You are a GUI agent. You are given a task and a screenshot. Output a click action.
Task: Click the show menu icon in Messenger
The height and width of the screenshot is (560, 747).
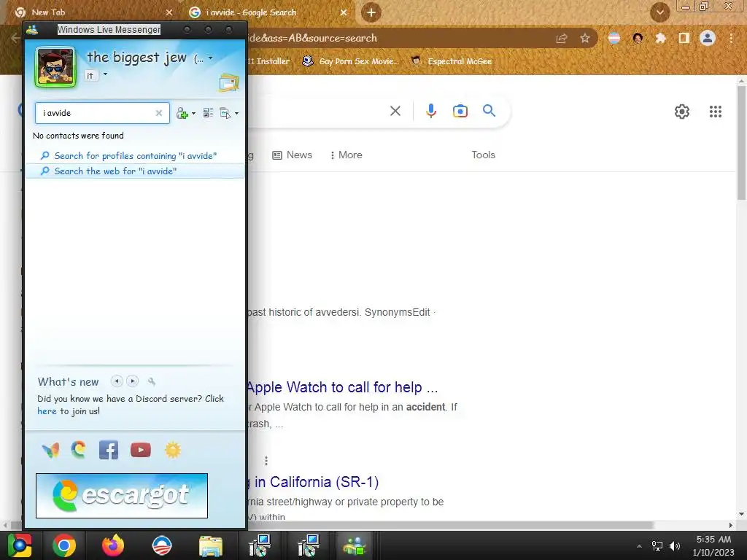225,113
